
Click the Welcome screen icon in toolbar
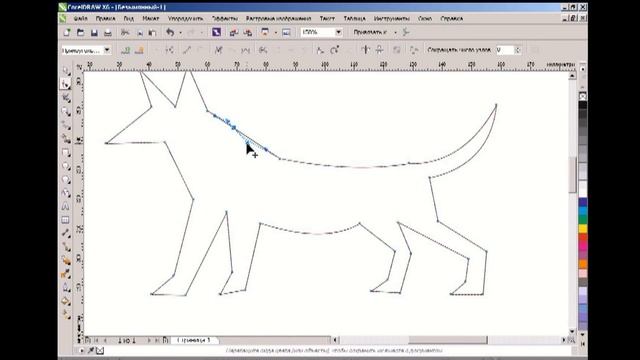286,32
